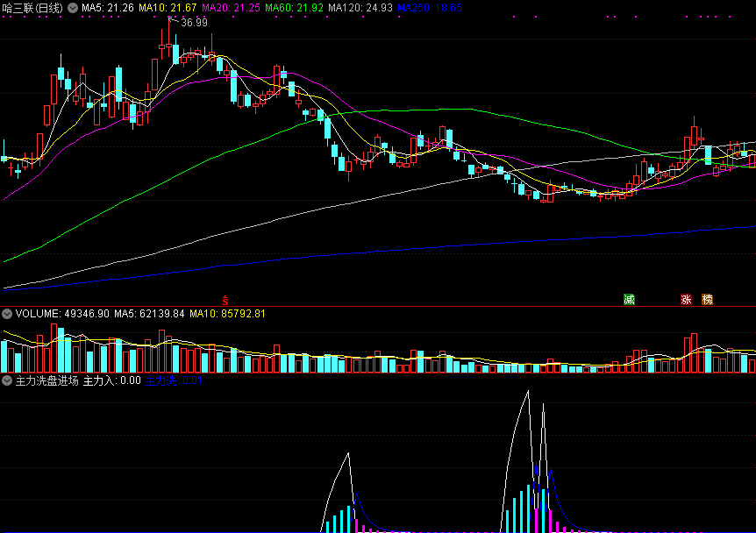Click the blue MA250: 18.65 label
This screenshot has width=756, height=533.
[430, 8]
